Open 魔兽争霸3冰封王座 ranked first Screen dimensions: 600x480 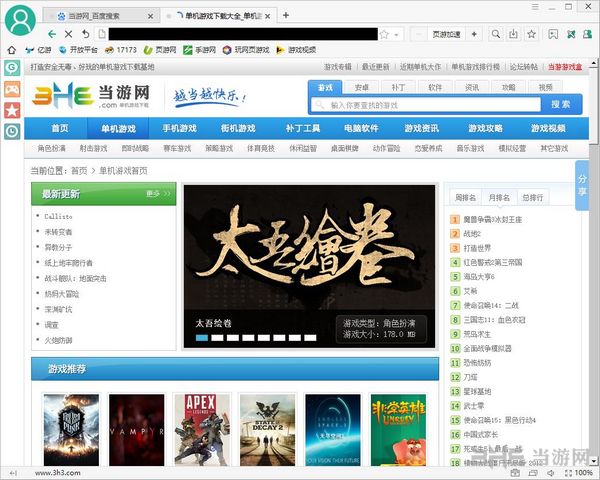[x=493, y=219]
